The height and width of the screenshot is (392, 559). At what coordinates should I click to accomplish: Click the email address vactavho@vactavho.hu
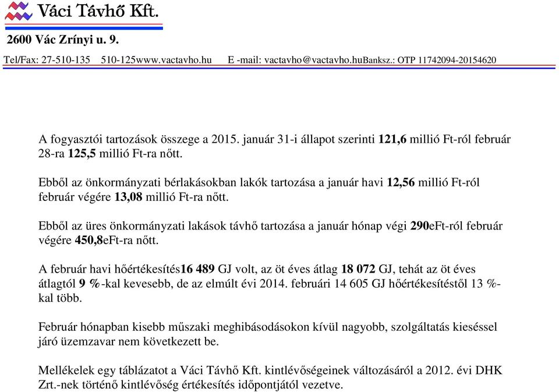(313, 59)
